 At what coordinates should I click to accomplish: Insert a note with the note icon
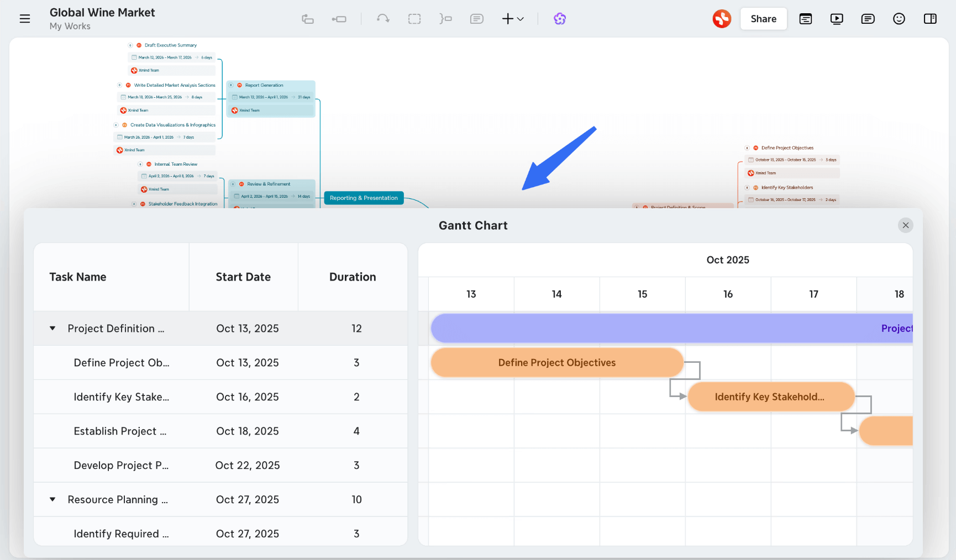point(476,18)
